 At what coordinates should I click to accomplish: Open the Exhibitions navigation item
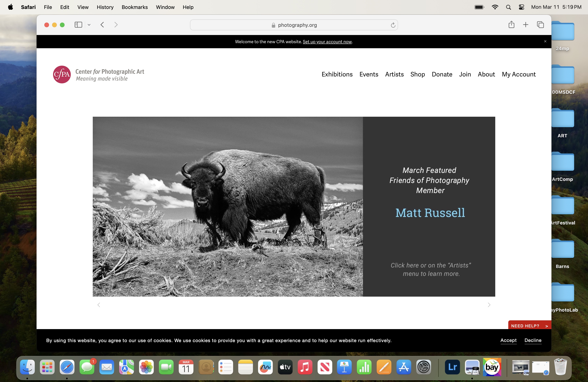click(337, 74)
